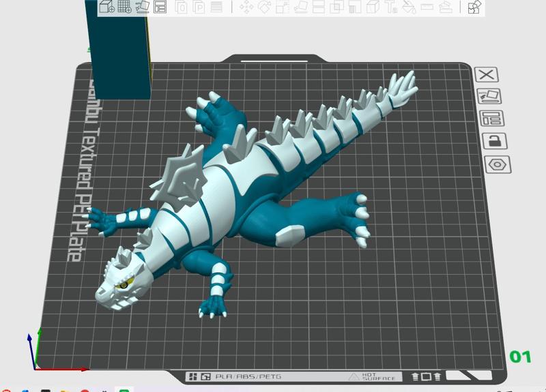Click the Add plate icon

(x=125, y=7)
